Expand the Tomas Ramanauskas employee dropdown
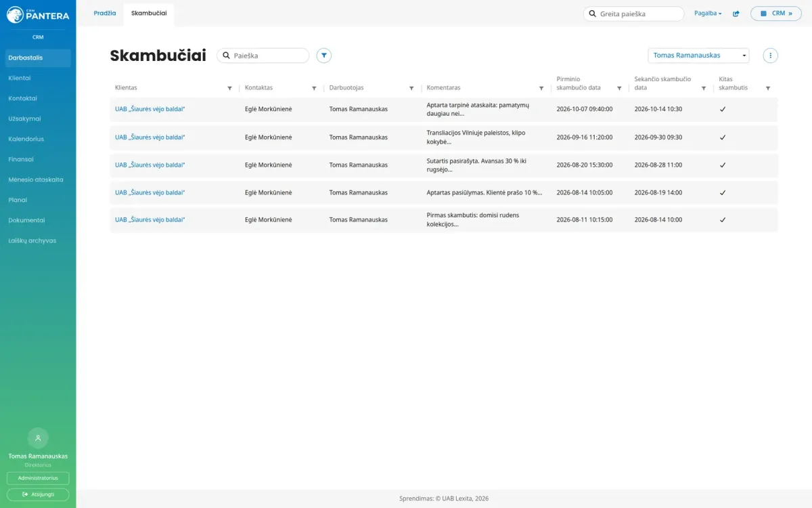This screenshot has width=812, height=508. [x=698, y=56]
